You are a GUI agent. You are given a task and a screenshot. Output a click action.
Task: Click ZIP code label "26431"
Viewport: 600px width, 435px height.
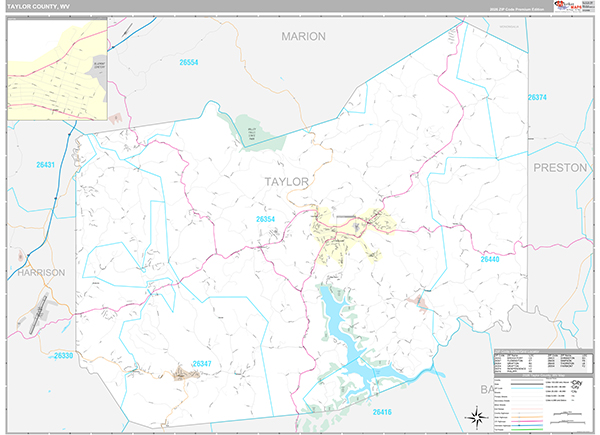[x=45, y=165]
